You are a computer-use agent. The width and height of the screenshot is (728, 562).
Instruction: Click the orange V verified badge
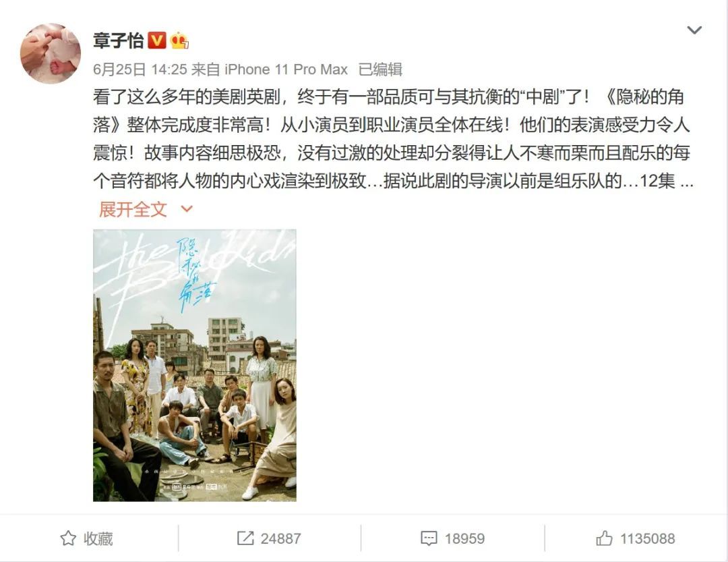[157, 40]
